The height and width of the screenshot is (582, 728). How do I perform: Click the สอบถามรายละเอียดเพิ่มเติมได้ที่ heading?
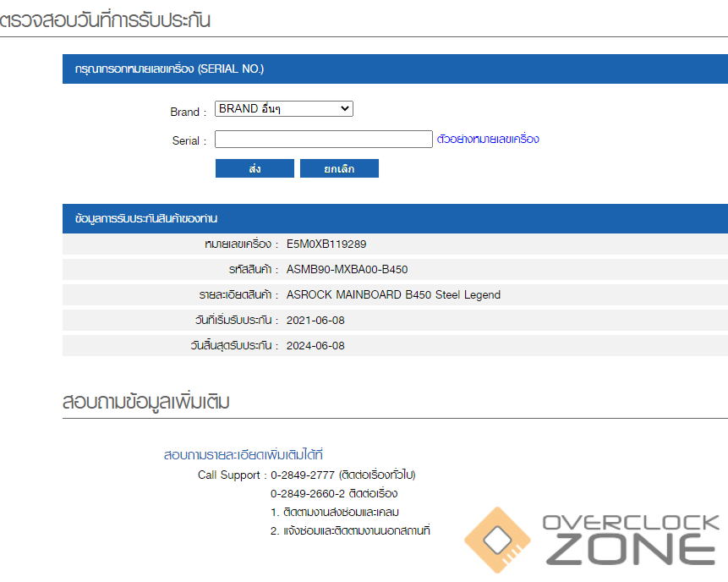(244, 454)
